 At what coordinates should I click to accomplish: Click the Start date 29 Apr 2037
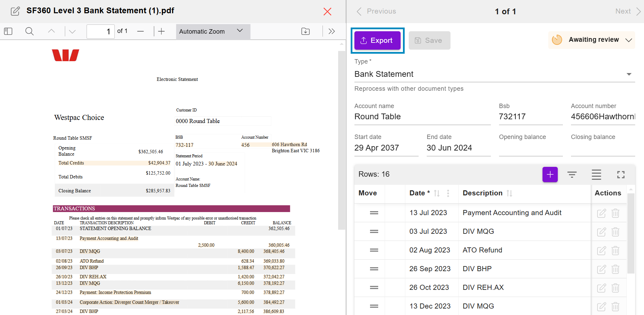(386, 148)
